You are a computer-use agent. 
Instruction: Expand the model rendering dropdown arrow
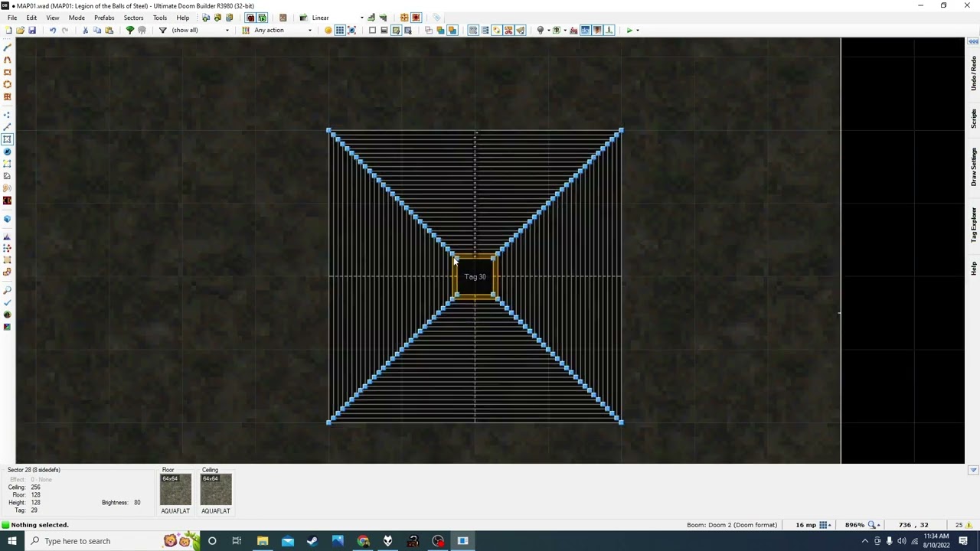[x=565, y=30]
